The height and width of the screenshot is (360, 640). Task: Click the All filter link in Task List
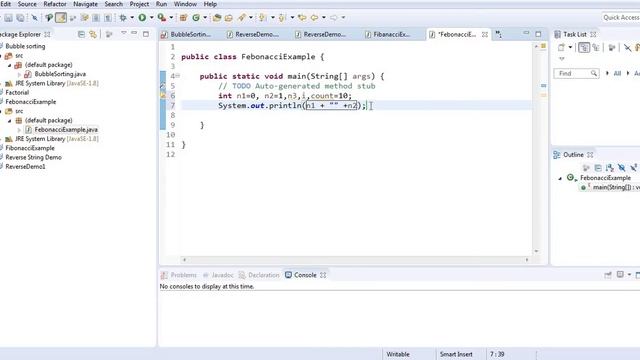(x=617, y=73)
